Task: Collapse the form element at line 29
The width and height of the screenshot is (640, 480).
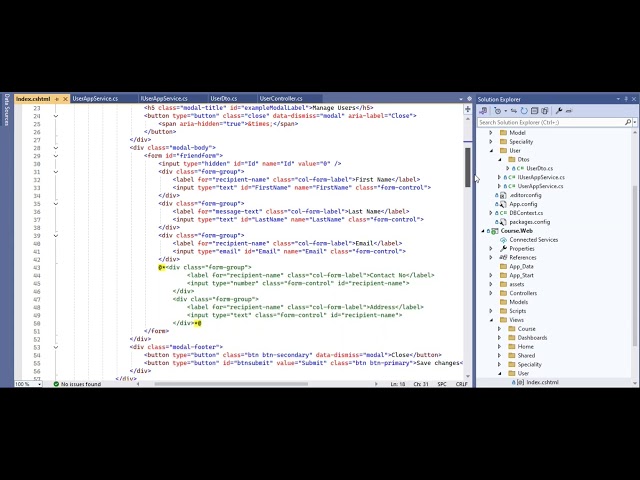Action: tap(56, 156)
